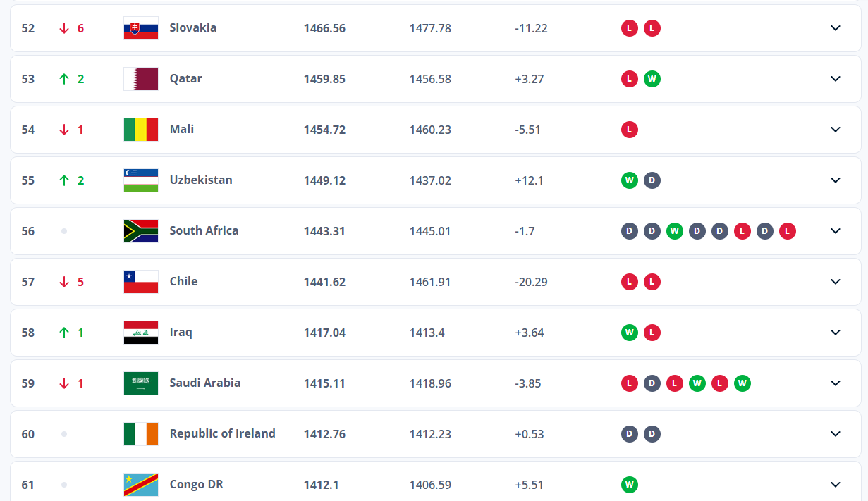Click the Uzbekistan flag icon

click(141, 180)
